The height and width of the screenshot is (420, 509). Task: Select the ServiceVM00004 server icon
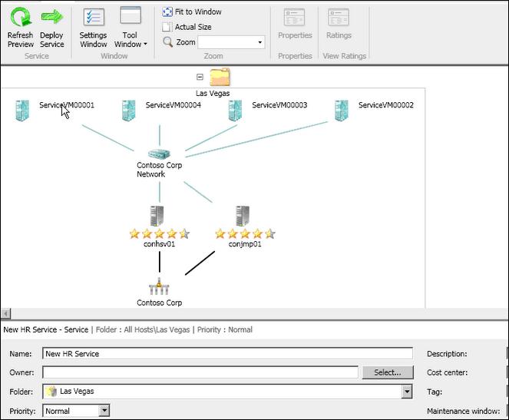[x=129, y=111]
